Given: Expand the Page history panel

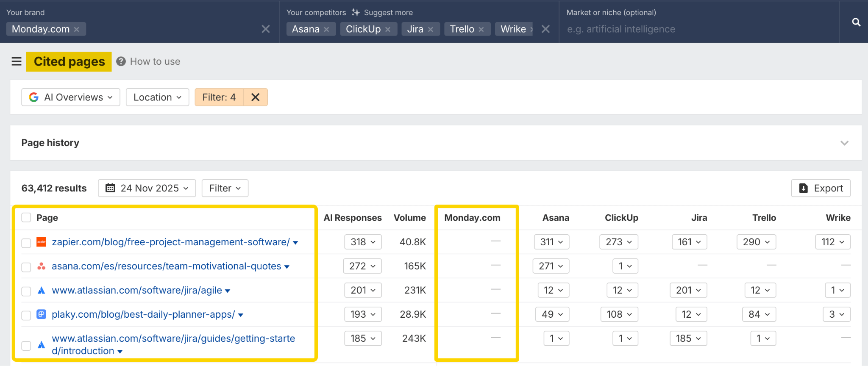Looking at the screenshot, I should (x=844, y=143).
